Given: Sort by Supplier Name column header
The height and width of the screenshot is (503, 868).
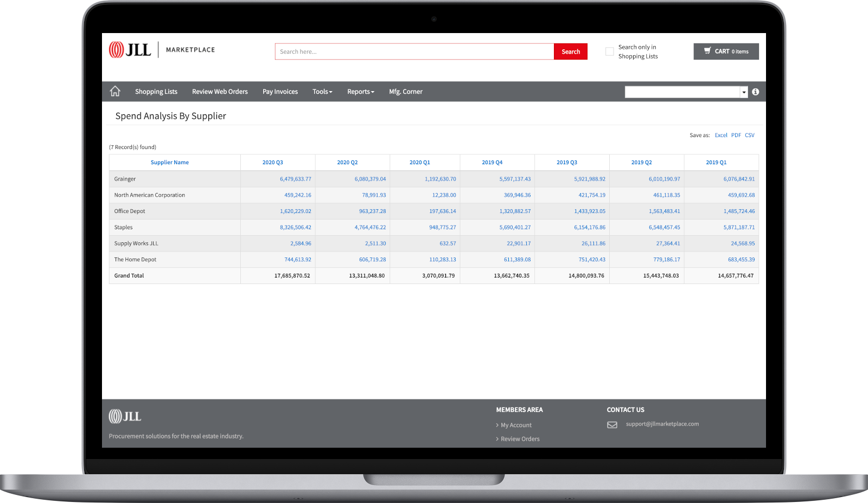Looking at the screenshot, I should pyautogui.click(x=170, y=163).
